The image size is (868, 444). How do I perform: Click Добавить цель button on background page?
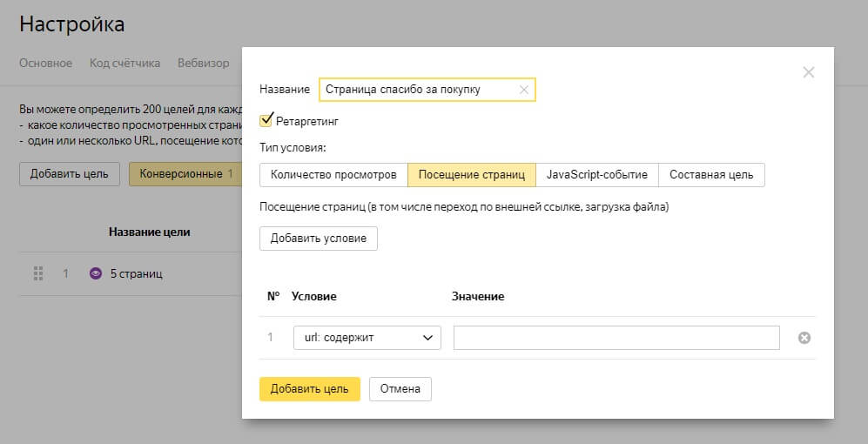click(x=69, y=174)
